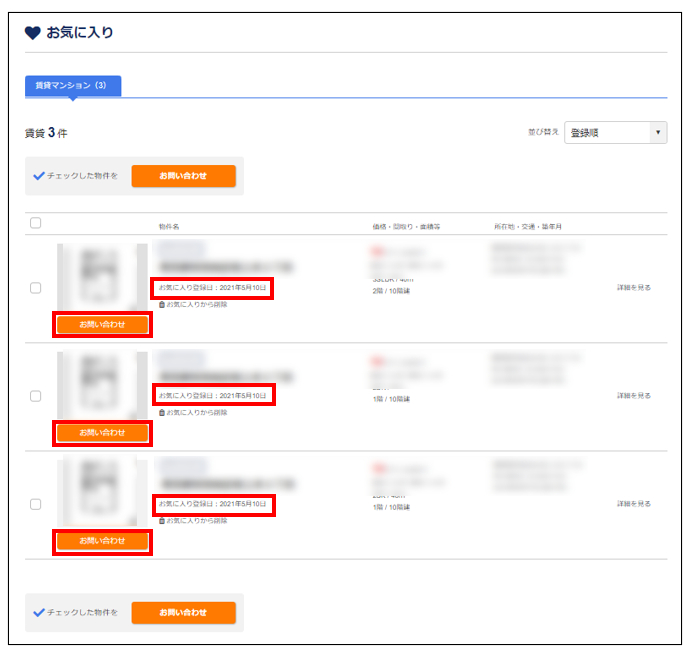Image resolution: width=691 pixels, height=657 pixels.
Task: Click trash icon to remove second property
Action: [x=162, y=412]
